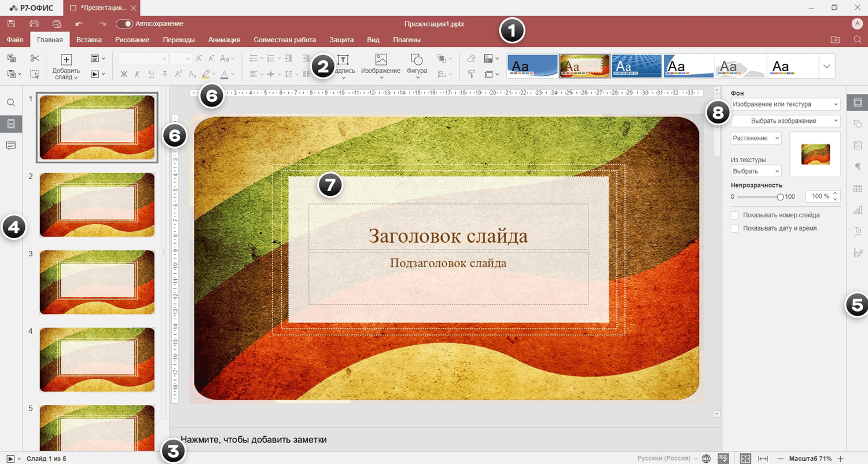
Task: Insert an image with Изображение icon
Action: [x=380, y=60]
